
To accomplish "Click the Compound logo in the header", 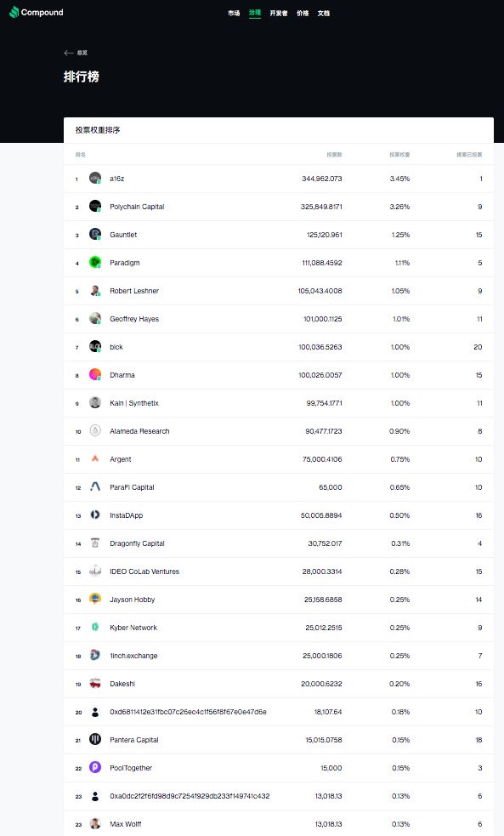I will pos(37,12).
